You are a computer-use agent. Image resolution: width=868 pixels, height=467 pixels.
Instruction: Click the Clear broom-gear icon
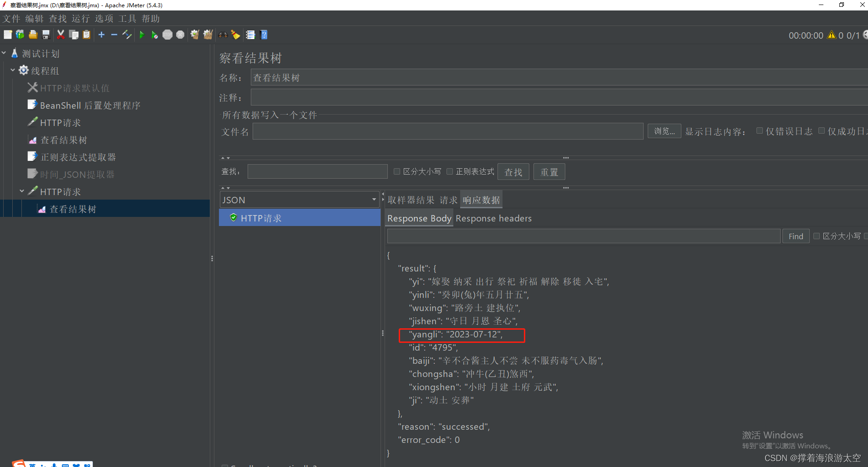[195, 35]
